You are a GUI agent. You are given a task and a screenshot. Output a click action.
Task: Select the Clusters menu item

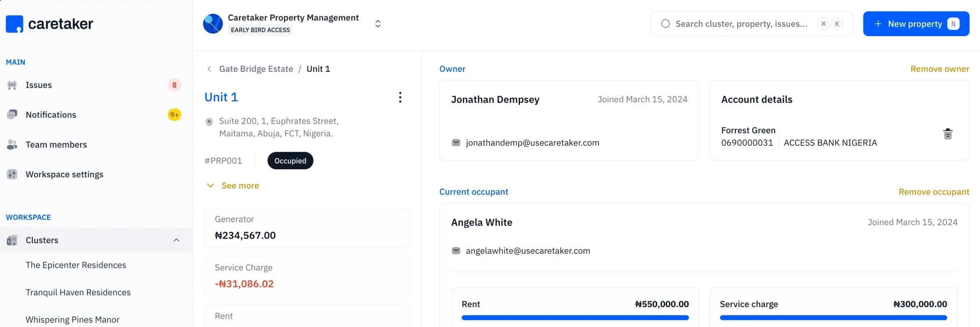point(96,240)
